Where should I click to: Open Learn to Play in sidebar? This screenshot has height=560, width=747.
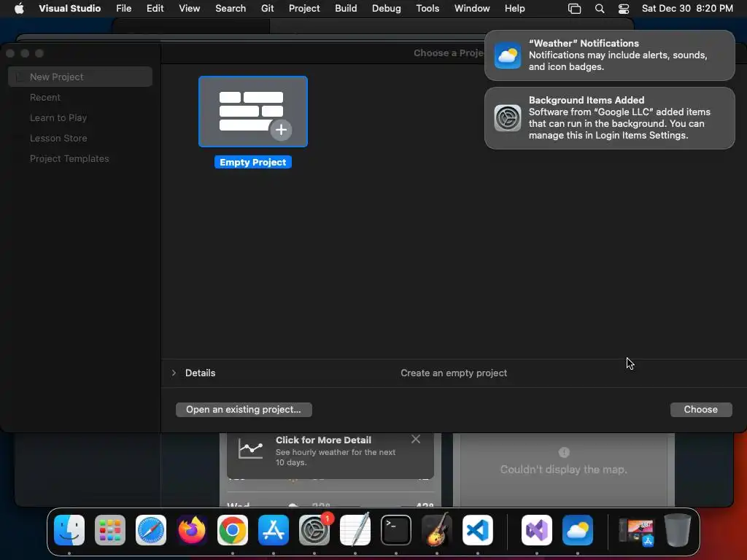coord(58,117)
